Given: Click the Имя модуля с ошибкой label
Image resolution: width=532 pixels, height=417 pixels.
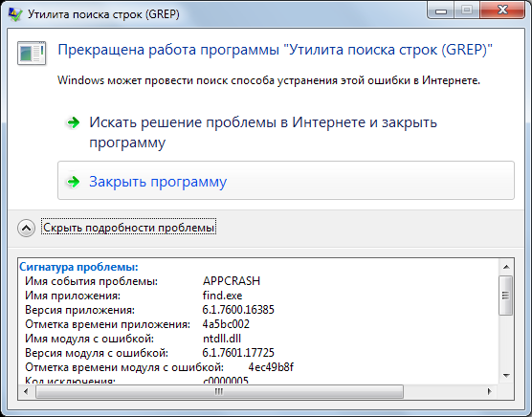Looking at the screenshot, I should tap(90, 339).
